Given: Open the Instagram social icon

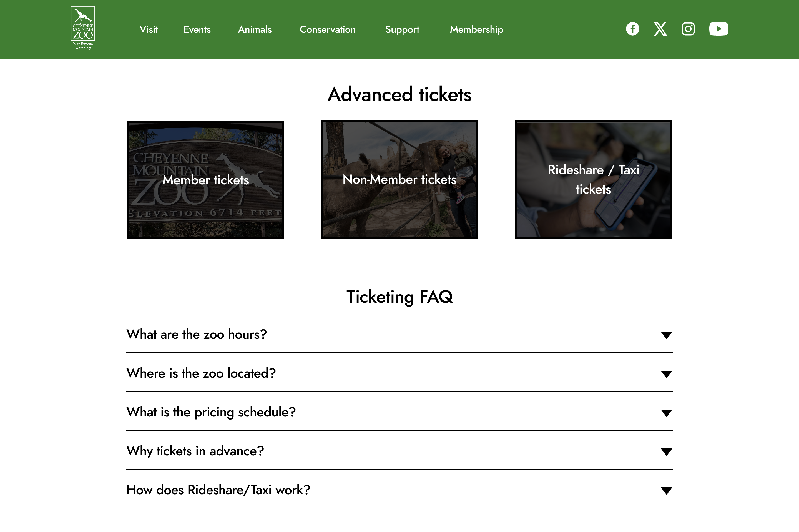Looking at the screenshot, I should [688, 29].
